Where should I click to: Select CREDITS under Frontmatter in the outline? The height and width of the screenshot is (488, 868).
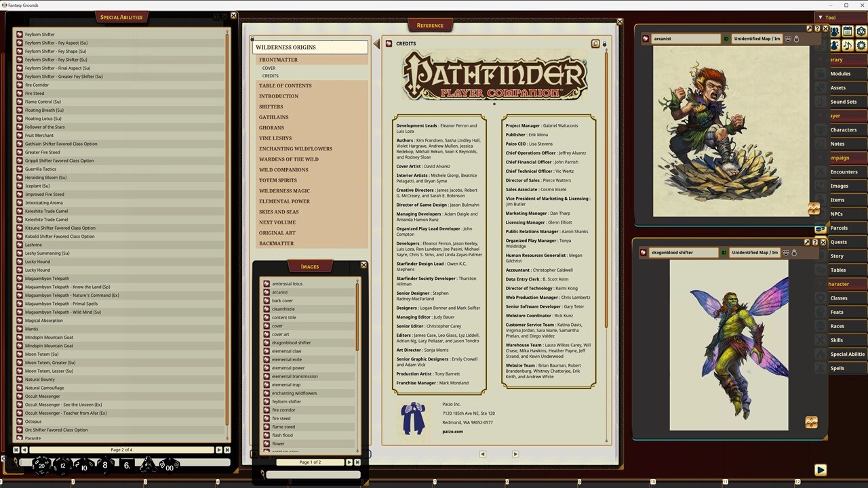tap(270, 75)
